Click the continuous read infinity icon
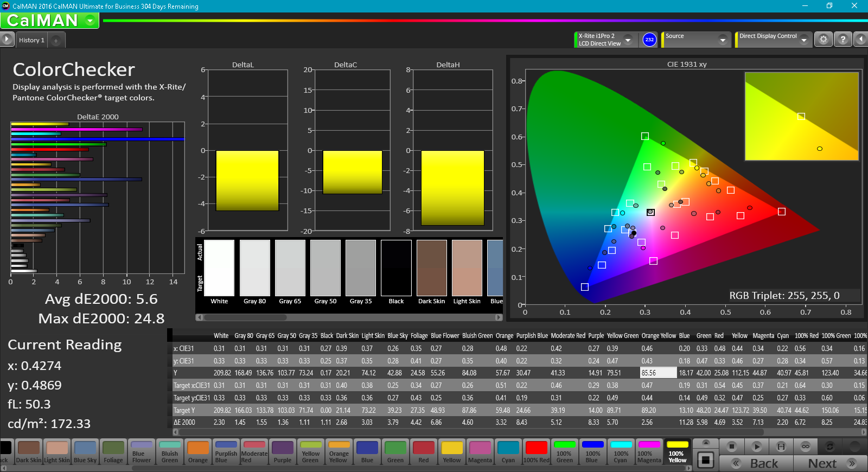This screenshot has width=868, height=472. pyautogui.click(x=806, y=447)
